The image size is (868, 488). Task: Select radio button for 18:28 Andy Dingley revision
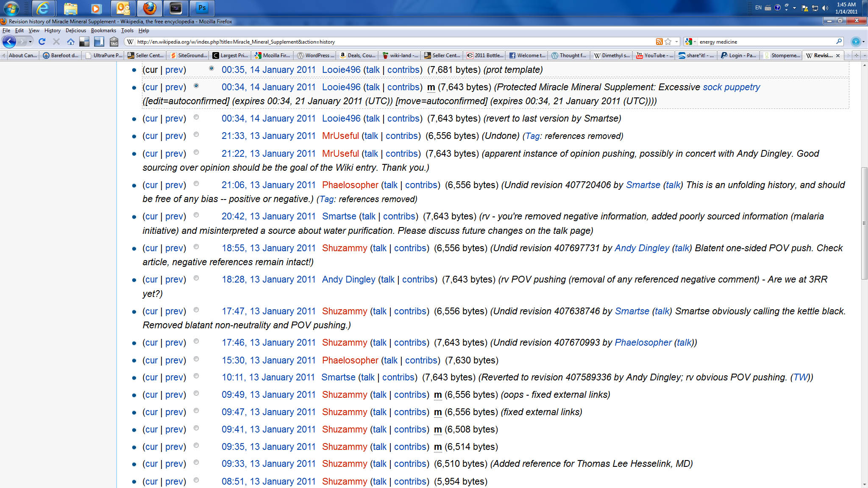click(x=196, y=278)
